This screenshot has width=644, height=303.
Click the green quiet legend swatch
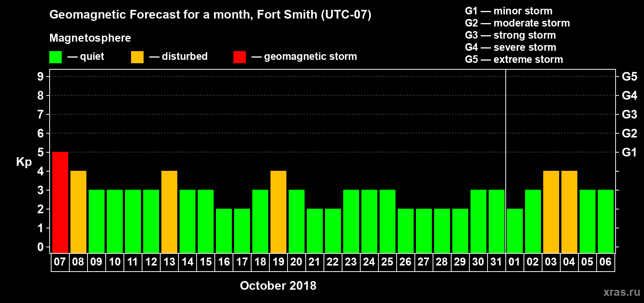click(55, 57)
